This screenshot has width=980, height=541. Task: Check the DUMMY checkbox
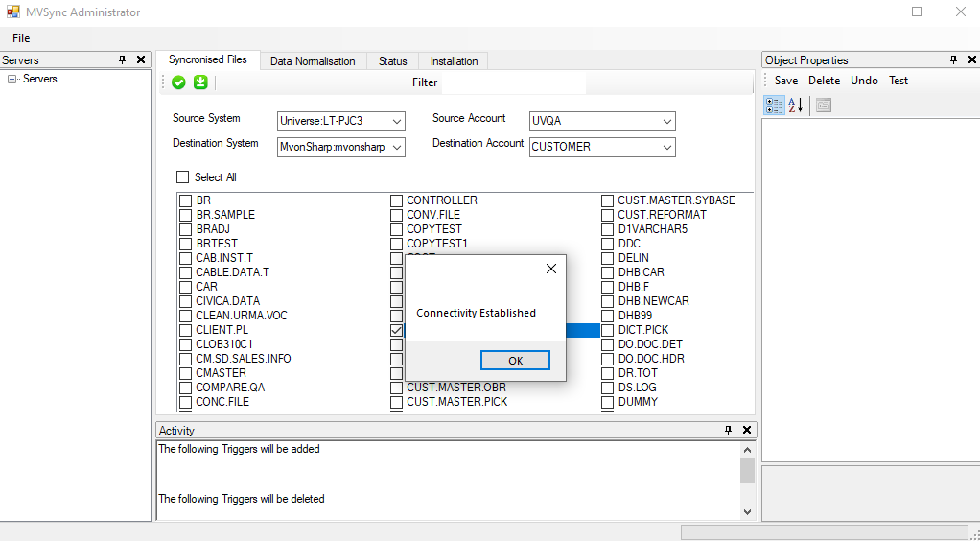coord(608,402)
